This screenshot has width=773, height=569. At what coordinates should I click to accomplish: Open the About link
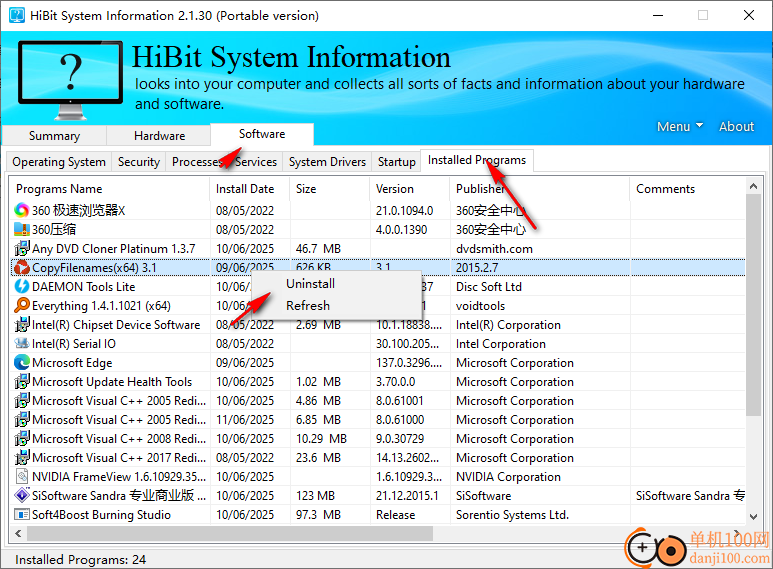[737, 127]
